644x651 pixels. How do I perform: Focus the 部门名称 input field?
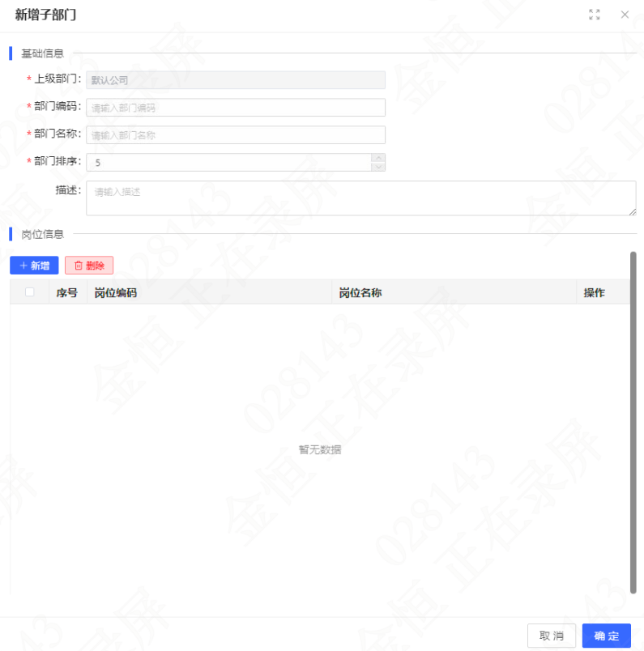236,135
